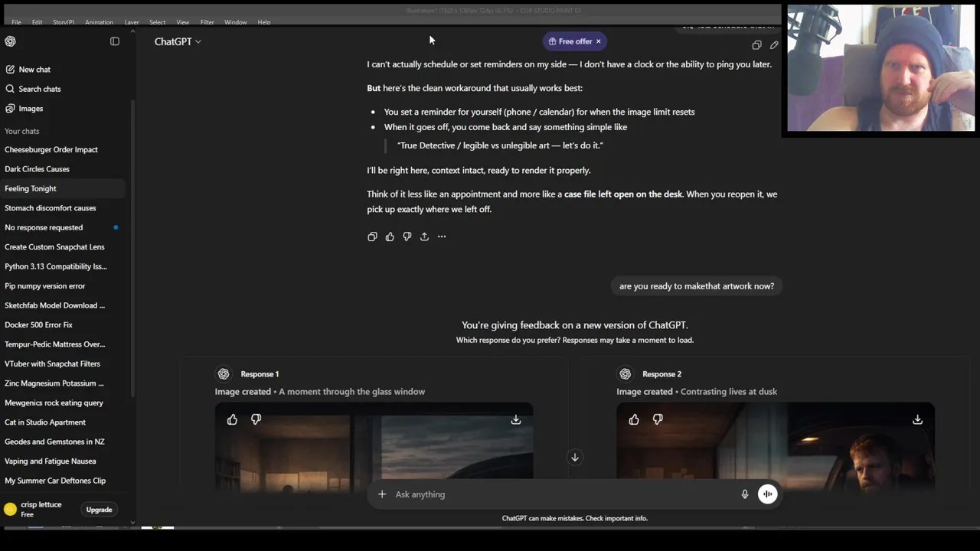Thumbs down Response 2 image
Viewport: 980px width, 551px height.
tap(658, 419)
